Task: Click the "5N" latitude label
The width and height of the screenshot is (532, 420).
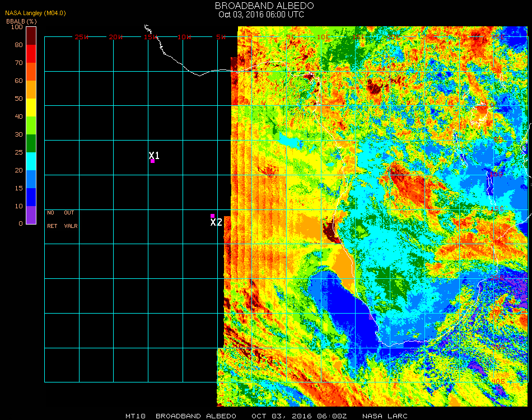Action: [x=497, y=71]
